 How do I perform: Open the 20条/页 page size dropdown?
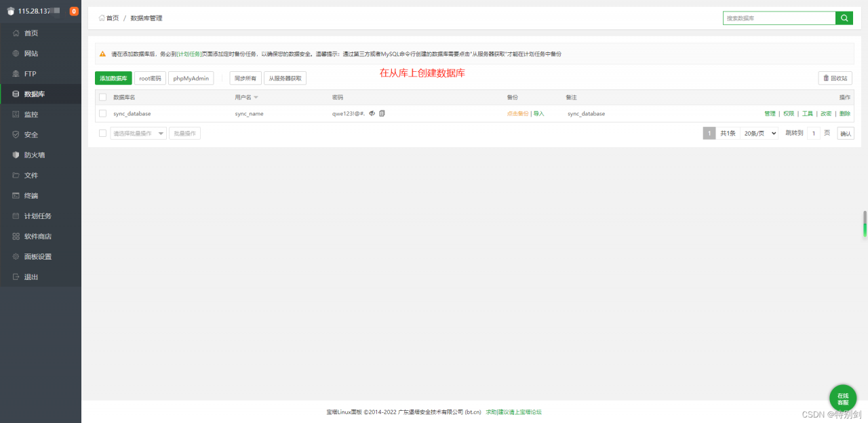[x=759, y=134]
